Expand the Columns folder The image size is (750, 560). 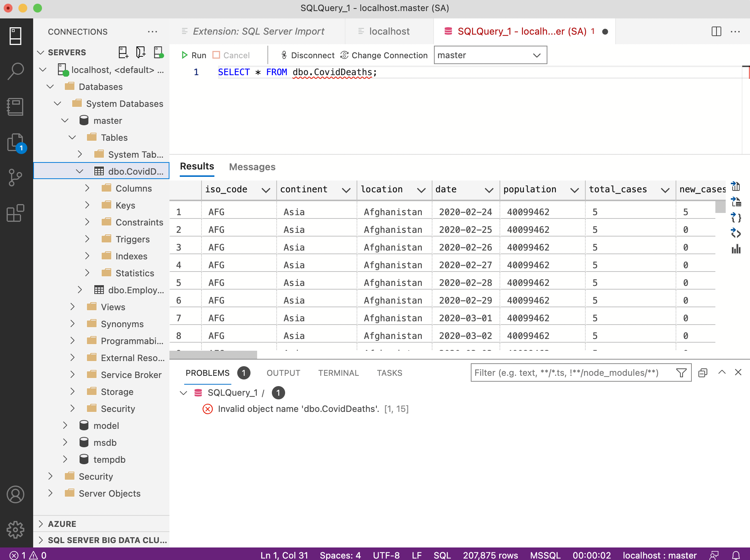(x=87, y=188)
